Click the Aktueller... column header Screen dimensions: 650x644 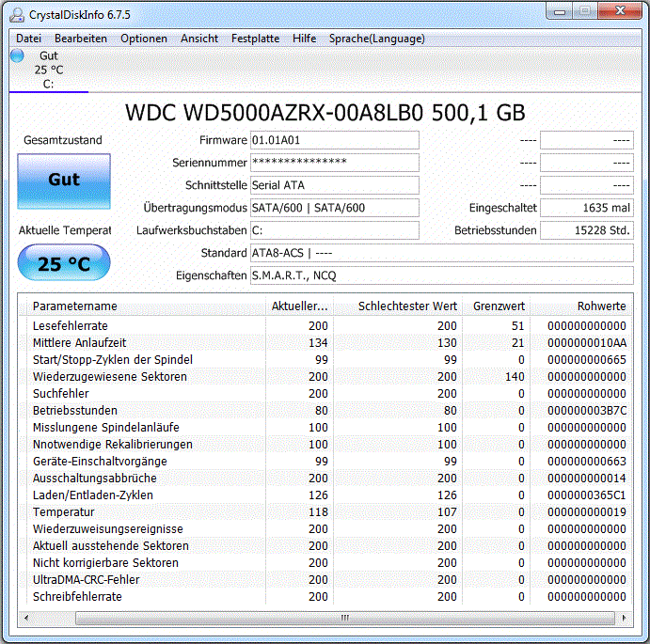(299, 306)
